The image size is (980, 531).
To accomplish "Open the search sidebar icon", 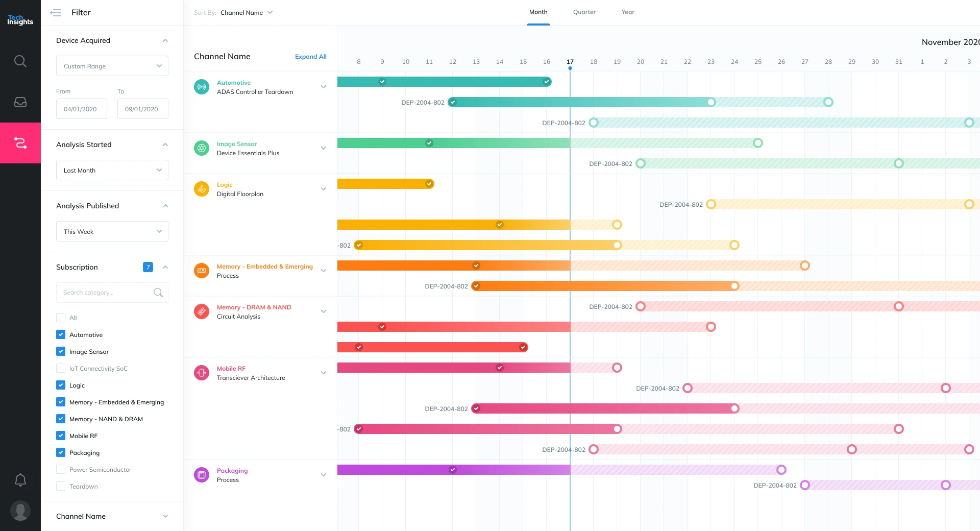I will coord(20,61).
